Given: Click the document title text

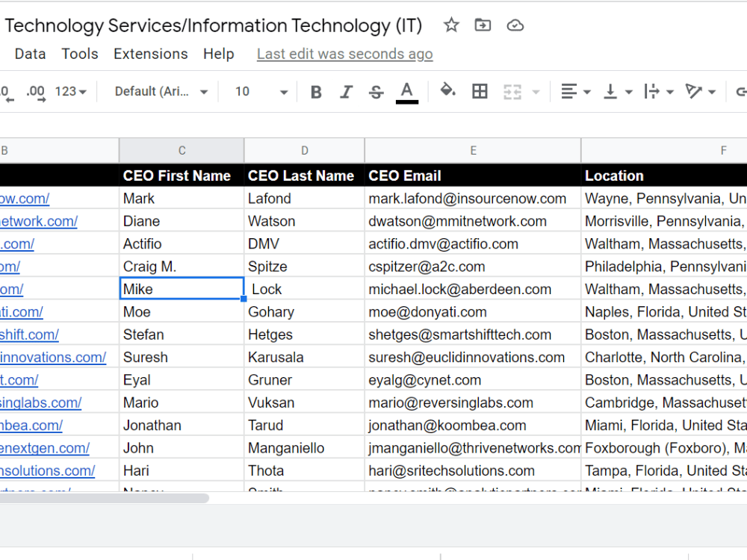Looking at the screenshot, I should [x=214, y=25].
